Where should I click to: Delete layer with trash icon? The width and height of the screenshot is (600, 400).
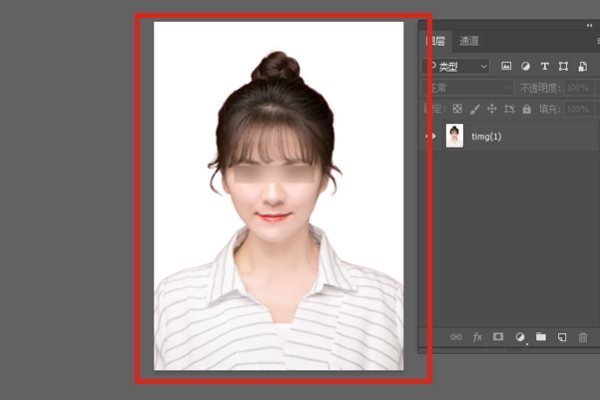pos(583,337)
